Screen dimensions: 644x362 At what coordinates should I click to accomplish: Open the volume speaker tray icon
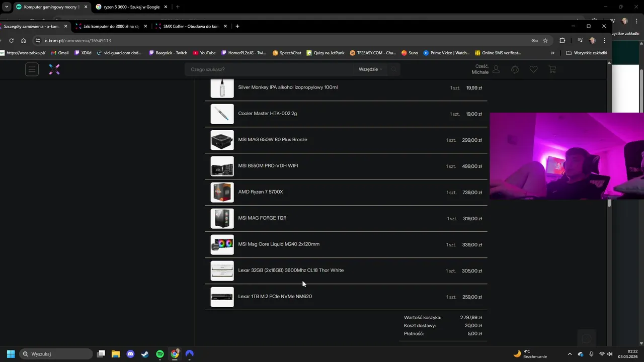(x=610, y=354)
